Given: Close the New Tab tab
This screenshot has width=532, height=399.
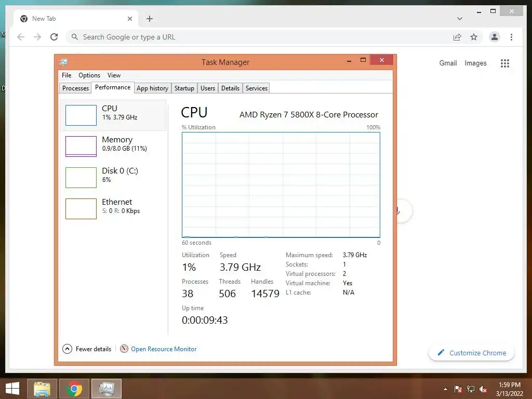Looking at the screenshot, I should pyautogui.click(x=129, y=19).
